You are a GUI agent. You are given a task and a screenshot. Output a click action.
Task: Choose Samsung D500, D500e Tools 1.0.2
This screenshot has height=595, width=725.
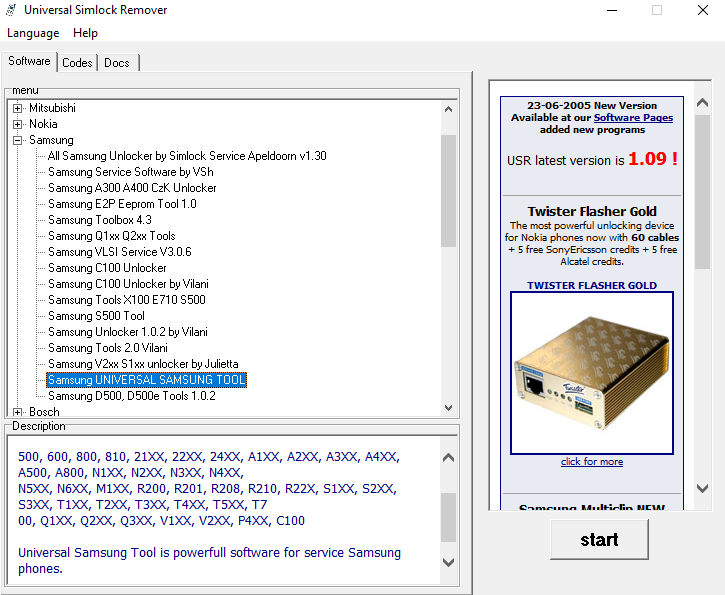[131, 396]
